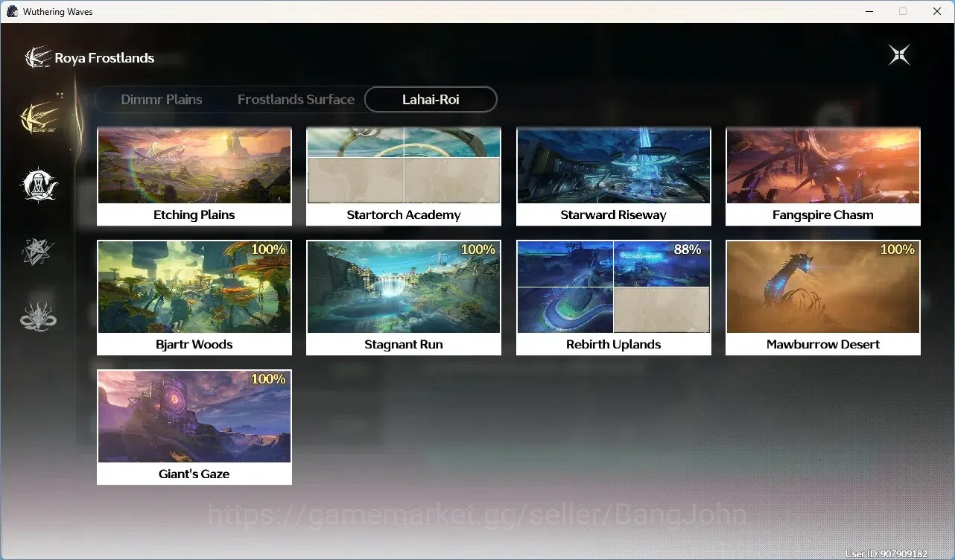Open the Etching Plains area card
Viewport: 955px width, 560px height.
tap(194, 176)
